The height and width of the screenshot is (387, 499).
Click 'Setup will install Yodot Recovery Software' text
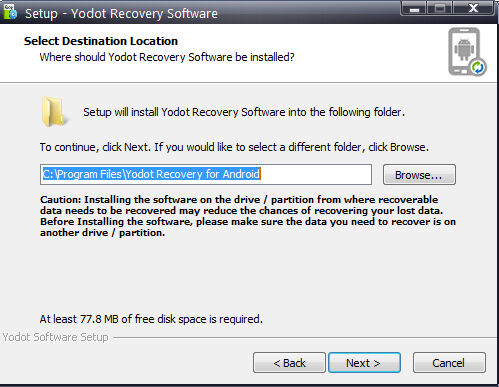244,112
